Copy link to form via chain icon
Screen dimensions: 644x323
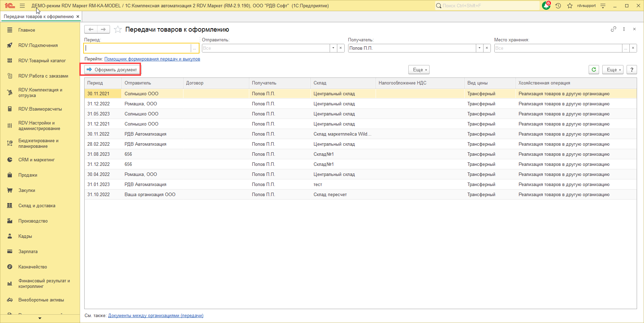(x=613, y=29)
